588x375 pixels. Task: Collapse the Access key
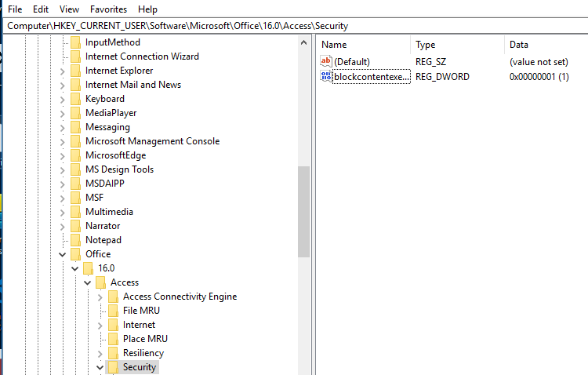[87, 282]
